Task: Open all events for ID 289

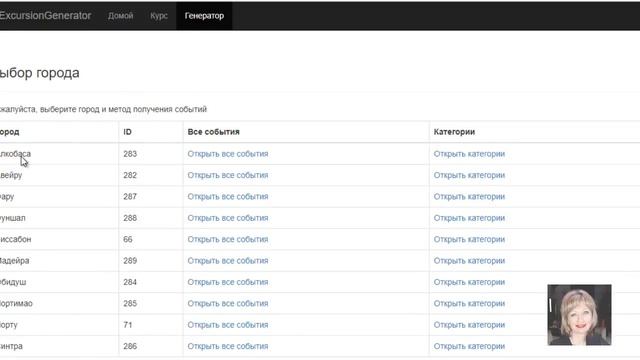Action: tap(228, 260)
